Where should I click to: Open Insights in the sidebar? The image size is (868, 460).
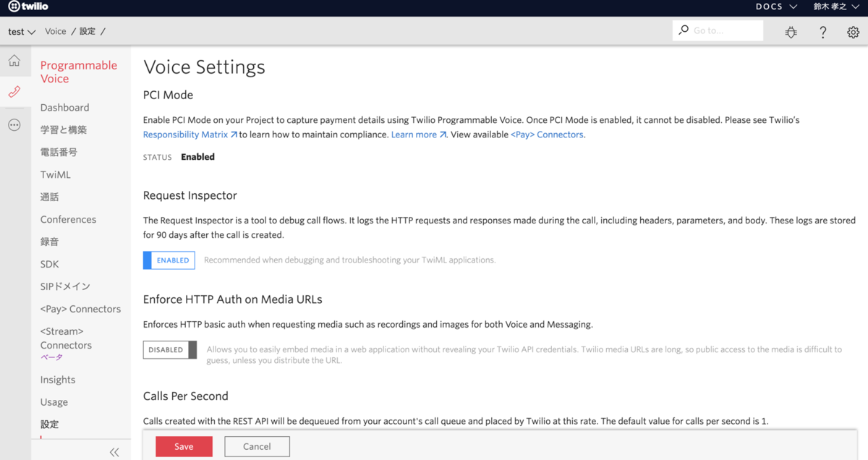58,380
